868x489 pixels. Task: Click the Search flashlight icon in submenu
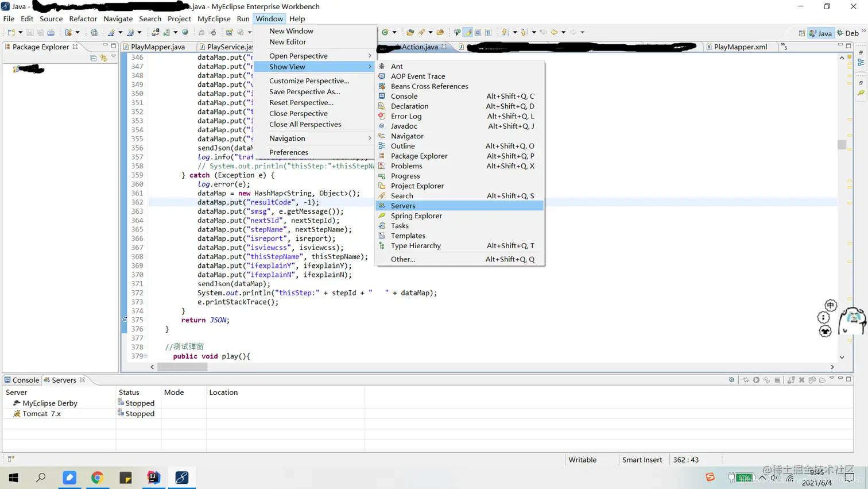(382, 195)
